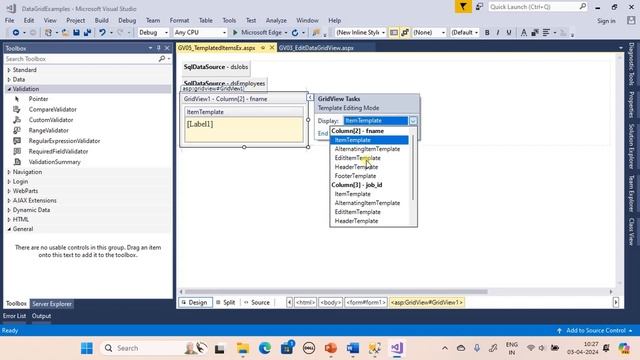Expand the Standard toolbox group
640x360 pixels.
(9, 70)
